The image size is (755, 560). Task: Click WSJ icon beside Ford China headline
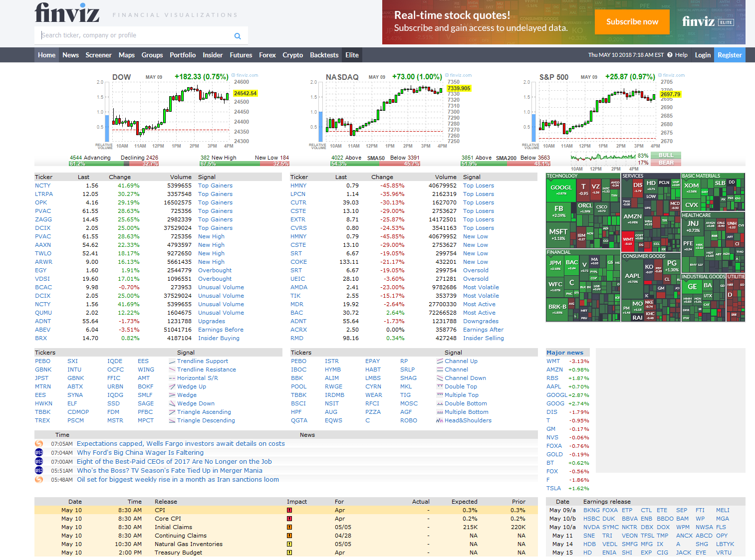coord(39,453)
